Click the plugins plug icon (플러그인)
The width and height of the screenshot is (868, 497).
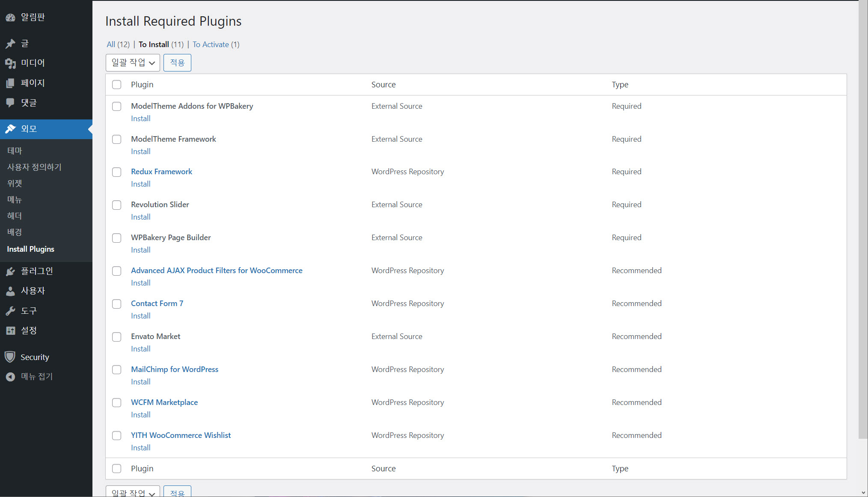coord(10,271)
